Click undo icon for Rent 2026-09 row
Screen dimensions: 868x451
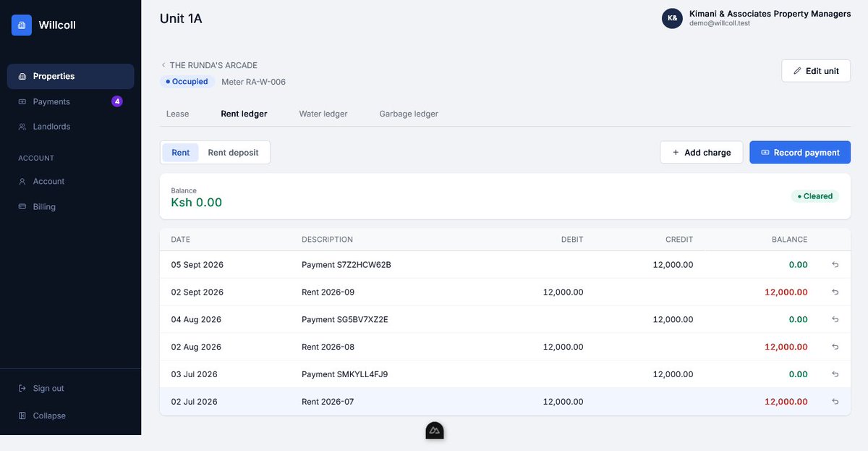(x=835, y=292)
